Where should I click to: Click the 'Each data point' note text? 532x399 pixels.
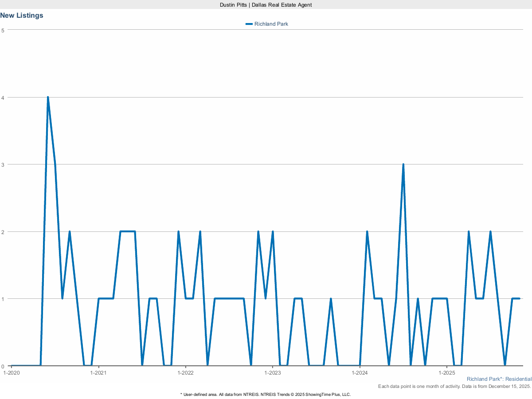coord(454,387)
